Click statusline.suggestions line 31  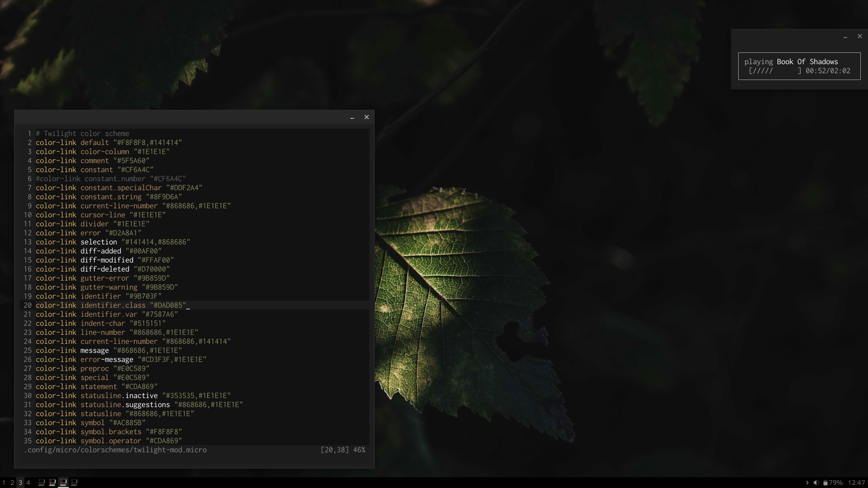pyautogui.click(x=139, y=405)
